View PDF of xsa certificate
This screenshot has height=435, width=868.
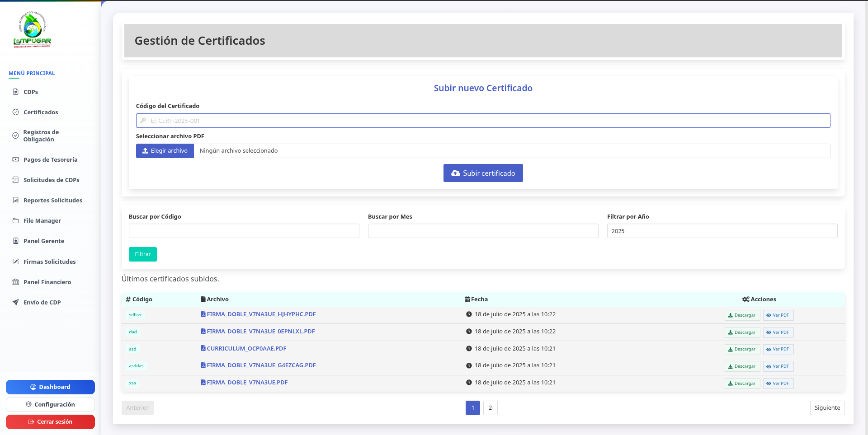(x=778, y=384)
